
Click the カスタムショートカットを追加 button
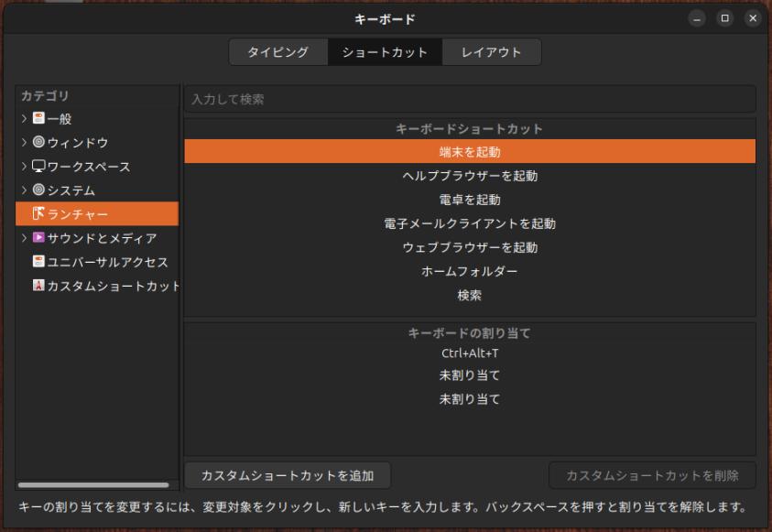288,475
